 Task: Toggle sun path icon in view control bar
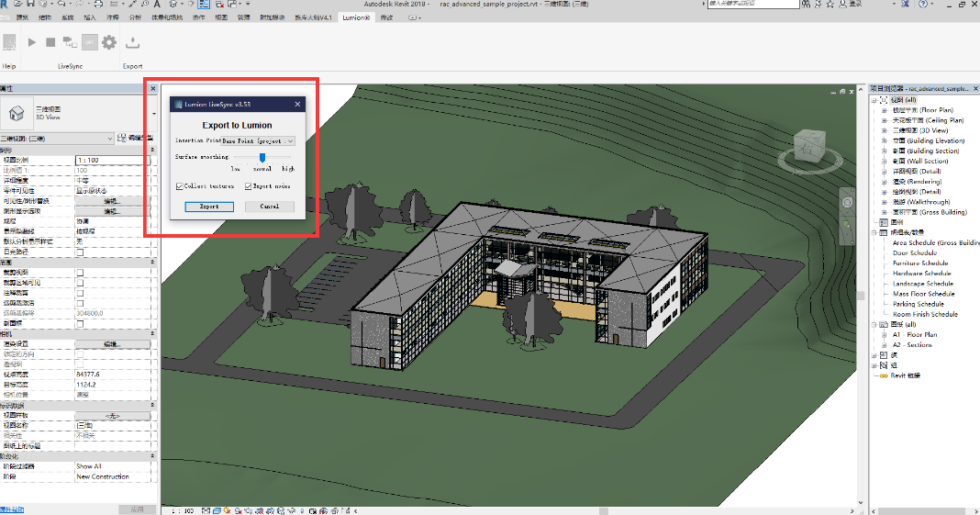click(x=227, y=510)
